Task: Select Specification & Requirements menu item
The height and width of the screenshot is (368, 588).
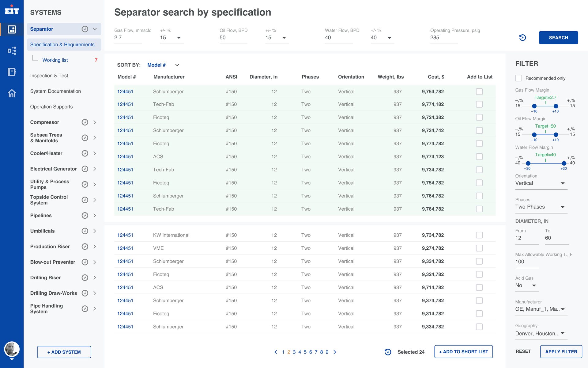Action: click(64, 45)
